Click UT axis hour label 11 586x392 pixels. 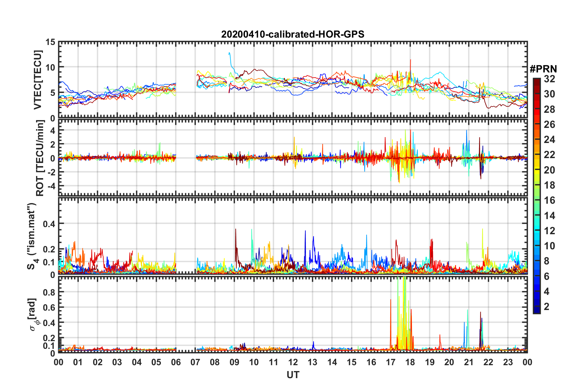click(x=274, y=362)
